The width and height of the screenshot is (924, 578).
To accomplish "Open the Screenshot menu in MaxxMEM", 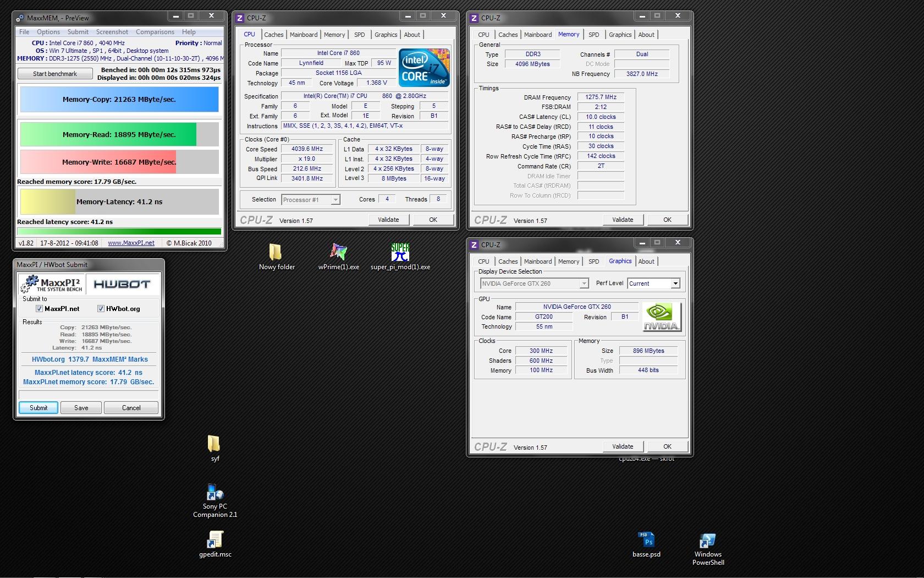I will [x=112, y=32].
